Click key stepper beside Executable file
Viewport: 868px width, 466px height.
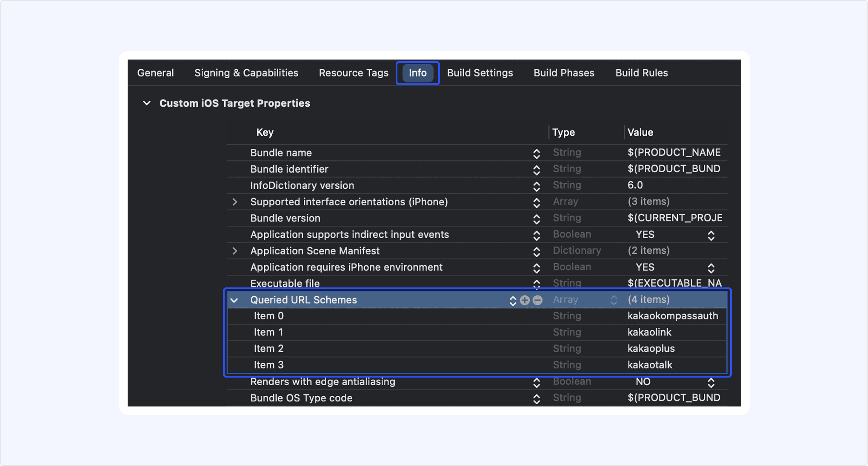(x=537, y=284)
